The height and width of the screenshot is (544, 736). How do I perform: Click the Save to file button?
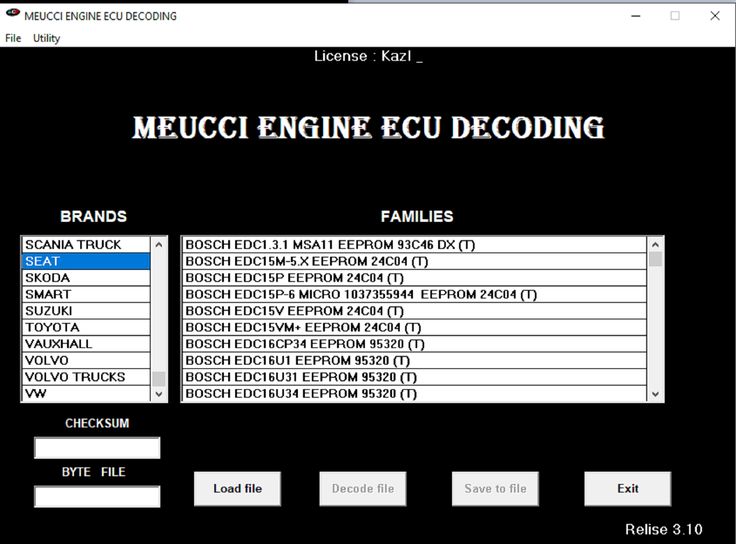coord(495,489)
